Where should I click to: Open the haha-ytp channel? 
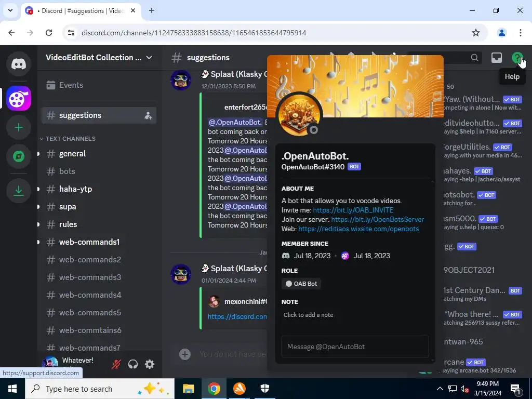99,189
